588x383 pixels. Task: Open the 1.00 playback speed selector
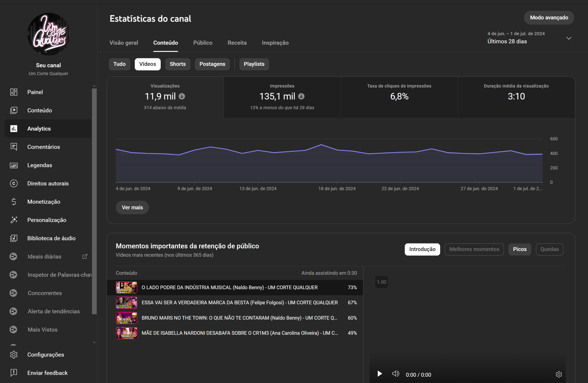tap(381, 282)
